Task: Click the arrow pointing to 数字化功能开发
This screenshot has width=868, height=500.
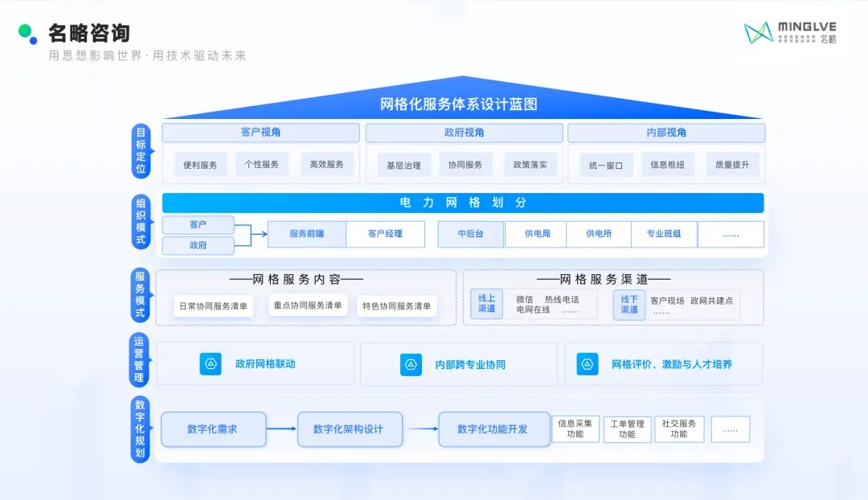Action: 422,429
